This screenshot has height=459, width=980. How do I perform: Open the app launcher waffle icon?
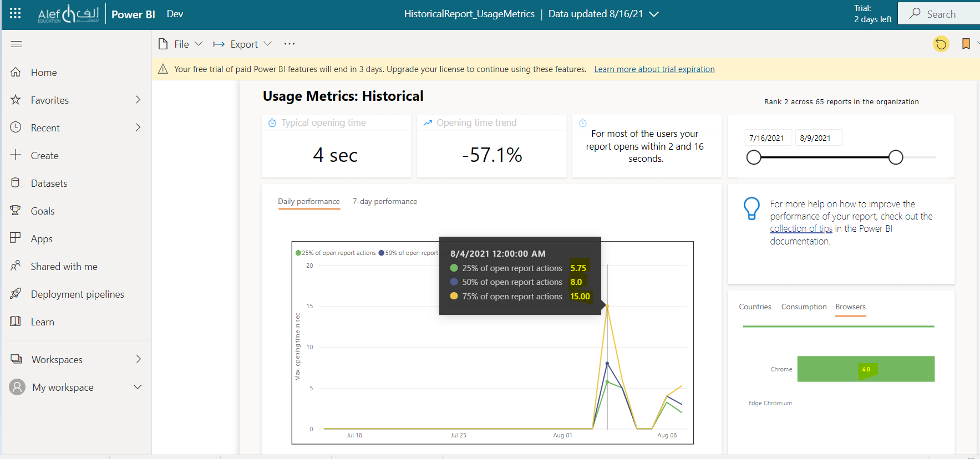point(16,13)
